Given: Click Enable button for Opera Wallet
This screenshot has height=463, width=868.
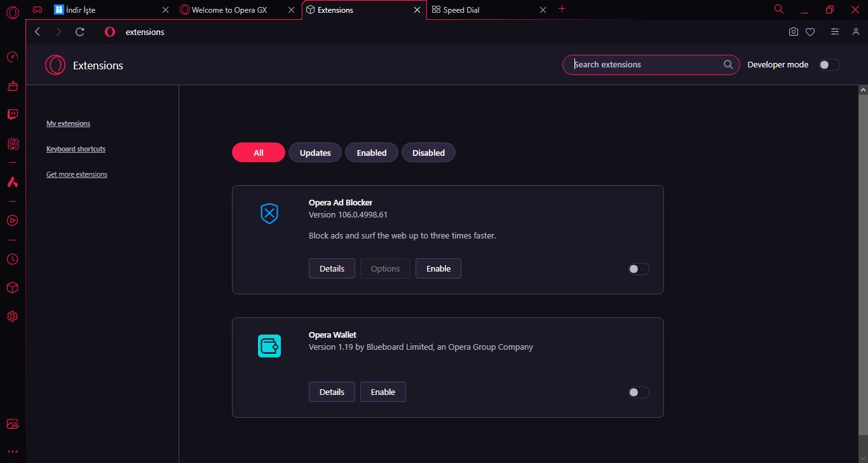Looking at the screenshot, I should (383, 392).
